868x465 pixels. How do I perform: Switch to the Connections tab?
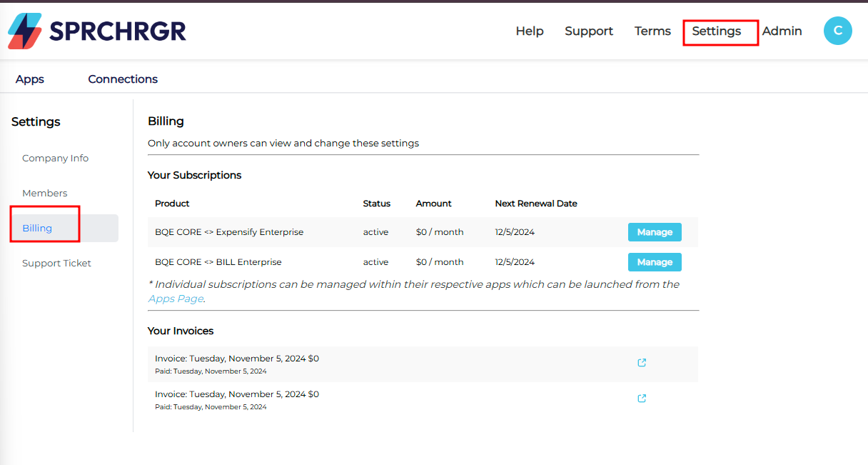tap(123, 79)
